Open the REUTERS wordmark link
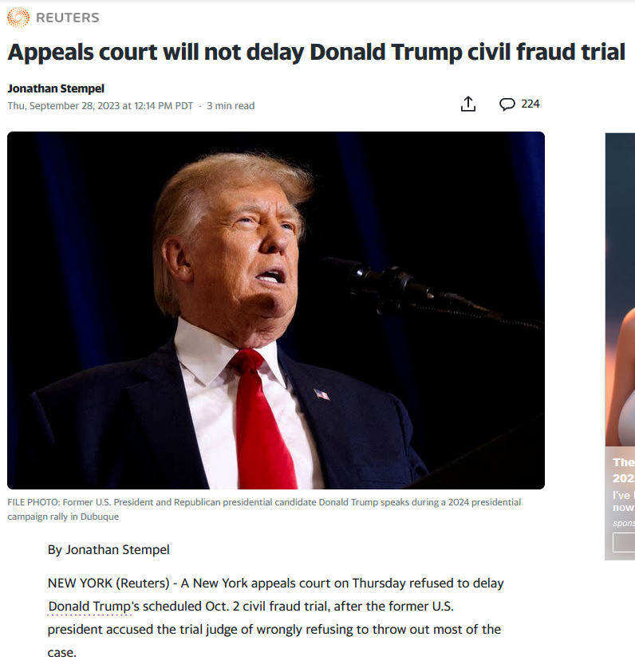This screenshot has height=672, width=635. [x=67, y=18]
